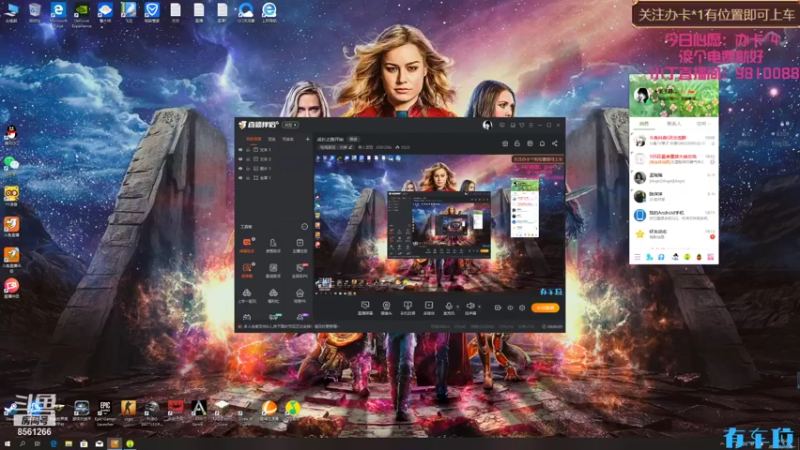The image size is (800, 450).
Task: Expand the speaker options arrow
Action: tap(479, 307)
